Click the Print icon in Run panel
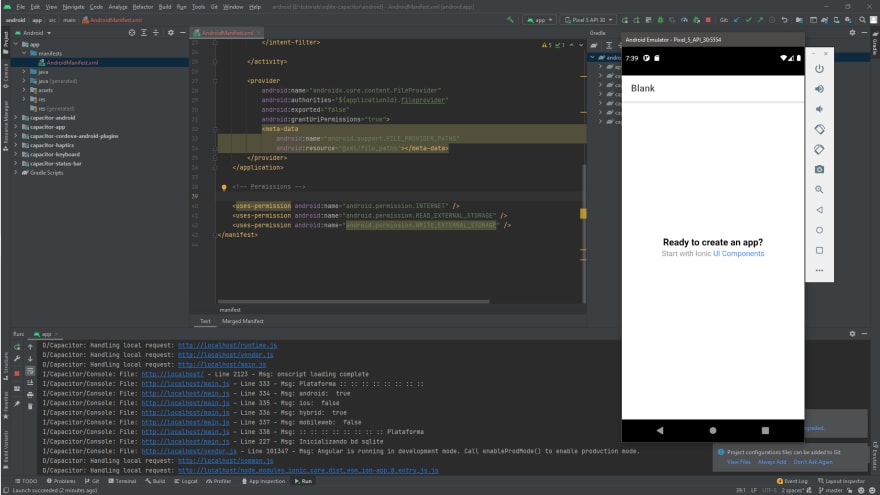880x495 pixels. [30, 395]
